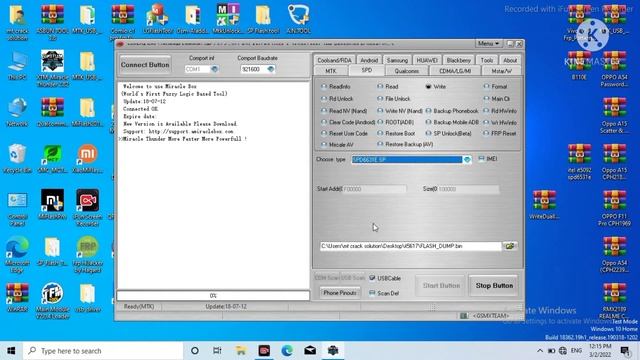Expand the Choose type dropdown arrow
This screenshot has height=360, width=640.
coord(467,160)
